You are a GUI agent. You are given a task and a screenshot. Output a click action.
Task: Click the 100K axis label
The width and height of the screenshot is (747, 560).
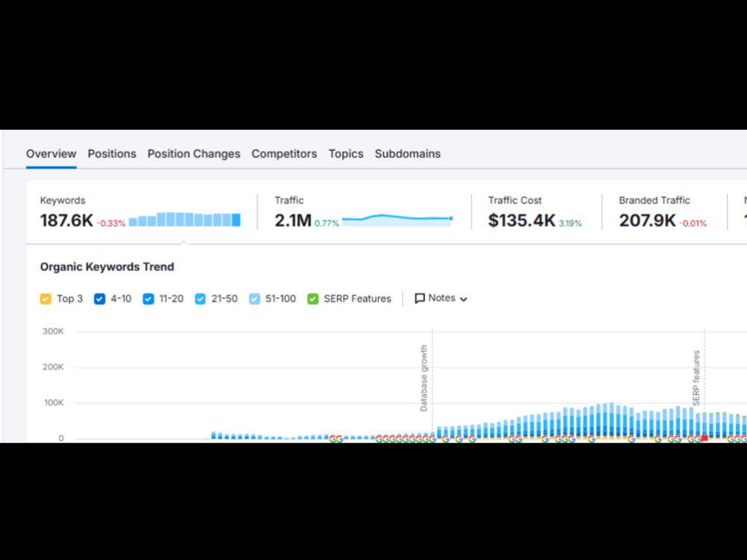tap(53, 403)
